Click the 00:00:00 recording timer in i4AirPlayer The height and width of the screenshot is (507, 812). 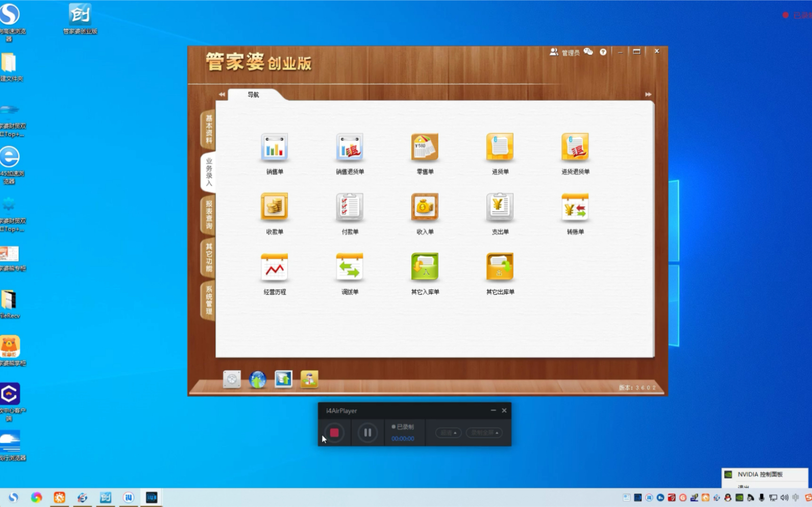(403, 439)
